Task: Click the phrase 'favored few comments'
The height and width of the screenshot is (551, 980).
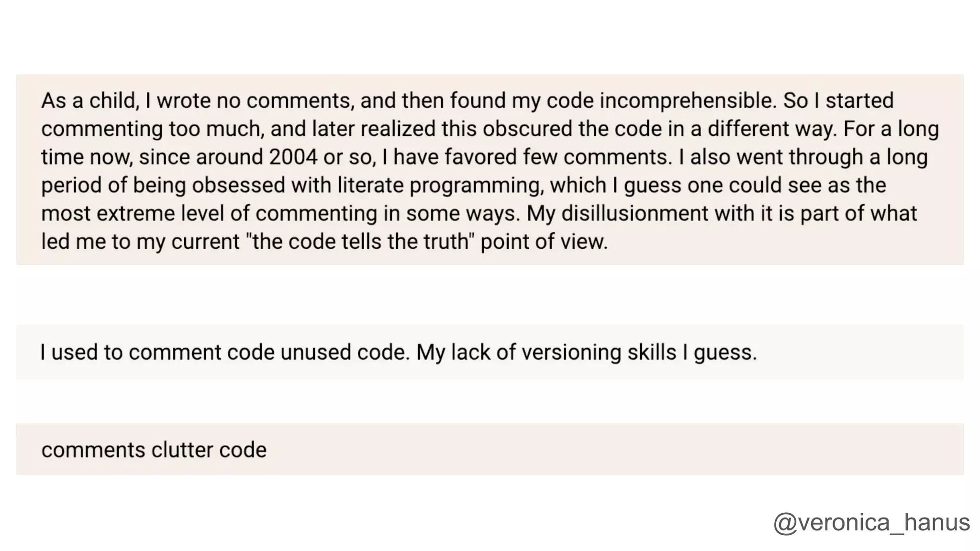Action: (533, 157)
